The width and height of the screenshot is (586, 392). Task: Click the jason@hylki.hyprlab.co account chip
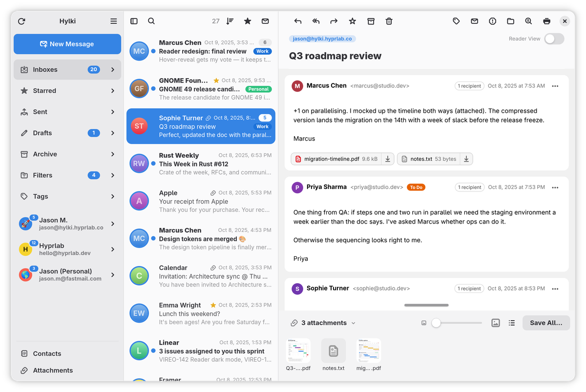pyautogui.click(x=323, y=39)
